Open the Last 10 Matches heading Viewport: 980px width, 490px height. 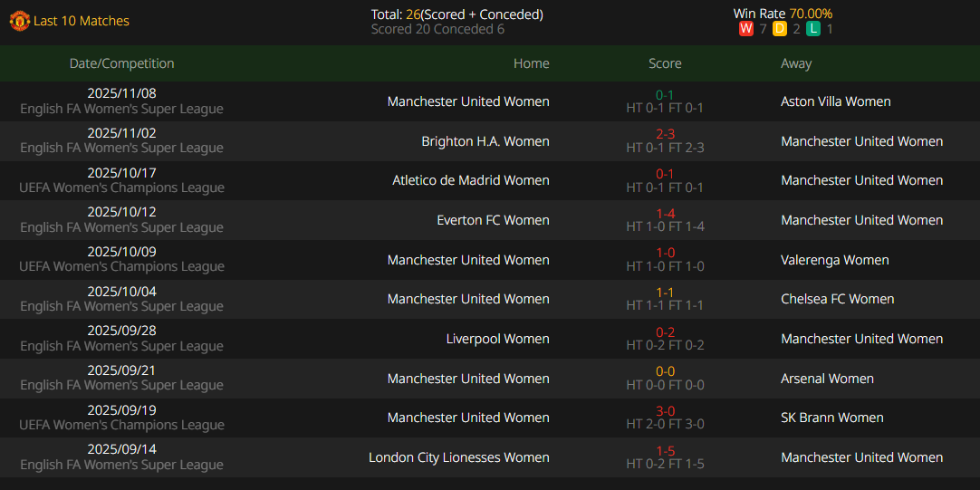(82, 21)
